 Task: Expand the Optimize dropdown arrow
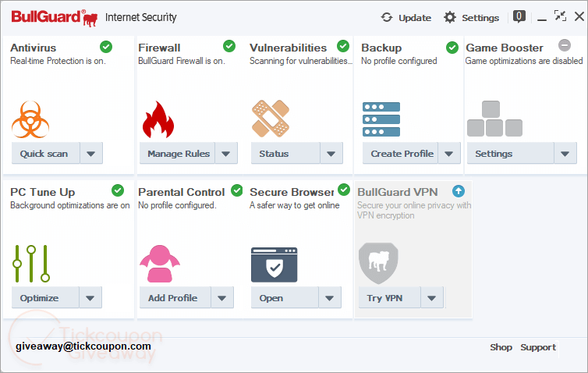[x=90, y=298]
